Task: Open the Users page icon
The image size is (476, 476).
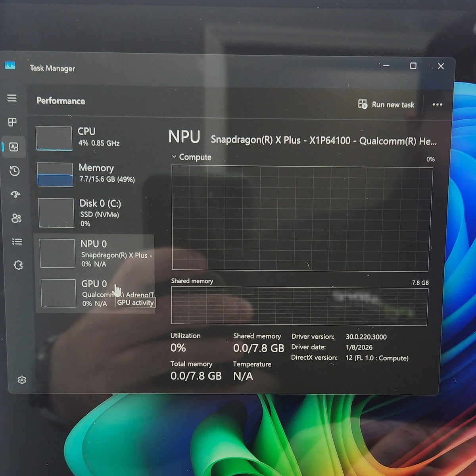Action: (x=16, y=218)
